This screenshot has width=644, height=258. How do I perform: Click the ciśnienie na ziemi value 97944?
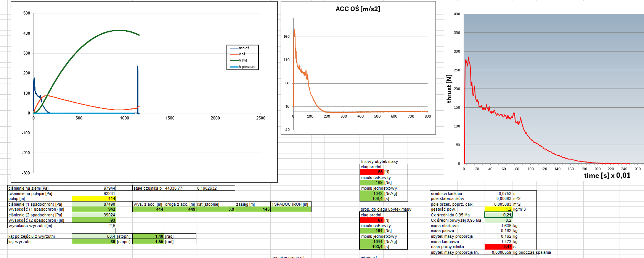pyautogui.click(x=94, y=188)
